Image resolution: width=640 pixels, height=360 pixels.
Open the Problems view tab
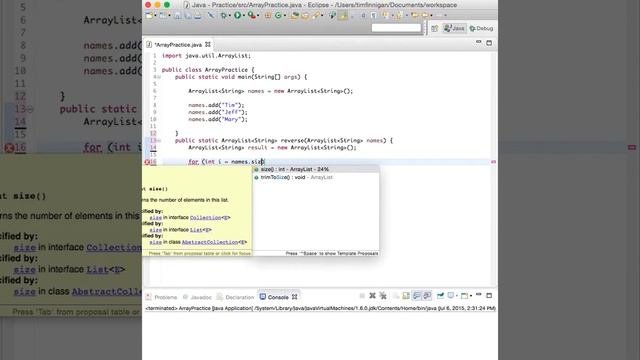pyautogui.click(x=162, y=297)
